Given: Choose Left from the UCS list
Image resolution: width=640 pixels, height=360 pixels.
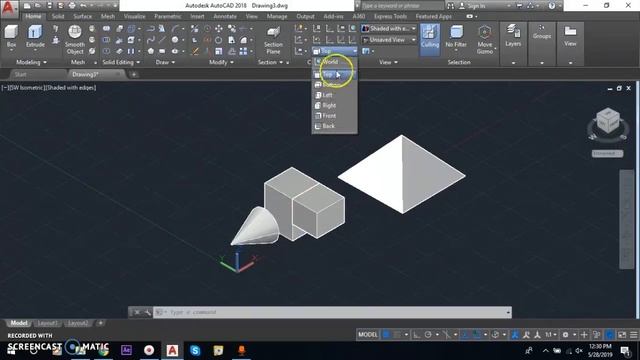Looking at the screenshot, I should pos(334,95).
